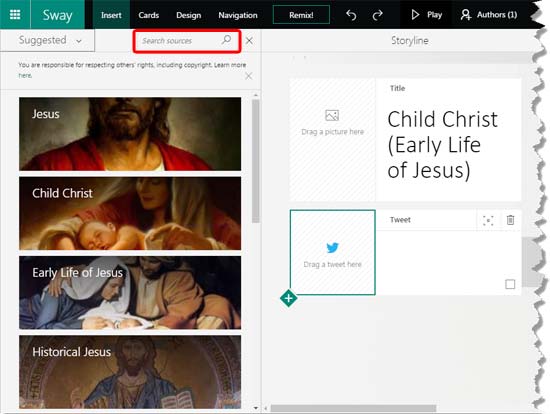This screenshot has height=414, width=550.
Task: Close the insert search pane
Action: tap(249, 41)
